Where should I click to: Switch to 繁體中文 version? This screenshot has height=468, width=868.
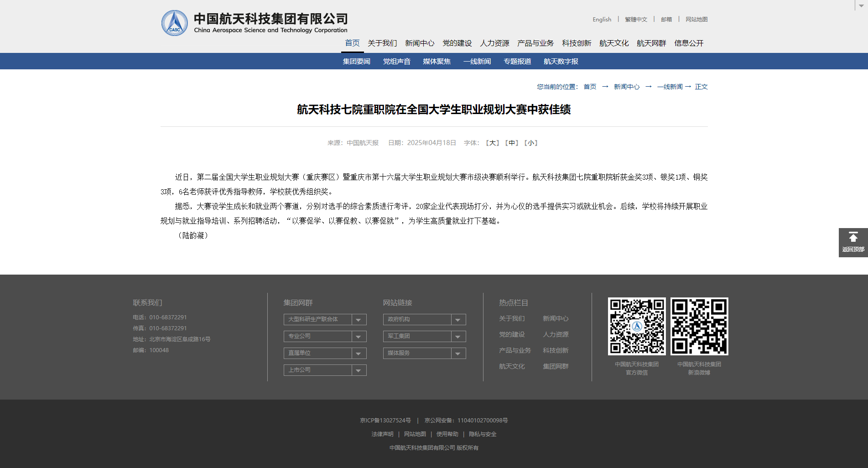[x=636, y=19]
